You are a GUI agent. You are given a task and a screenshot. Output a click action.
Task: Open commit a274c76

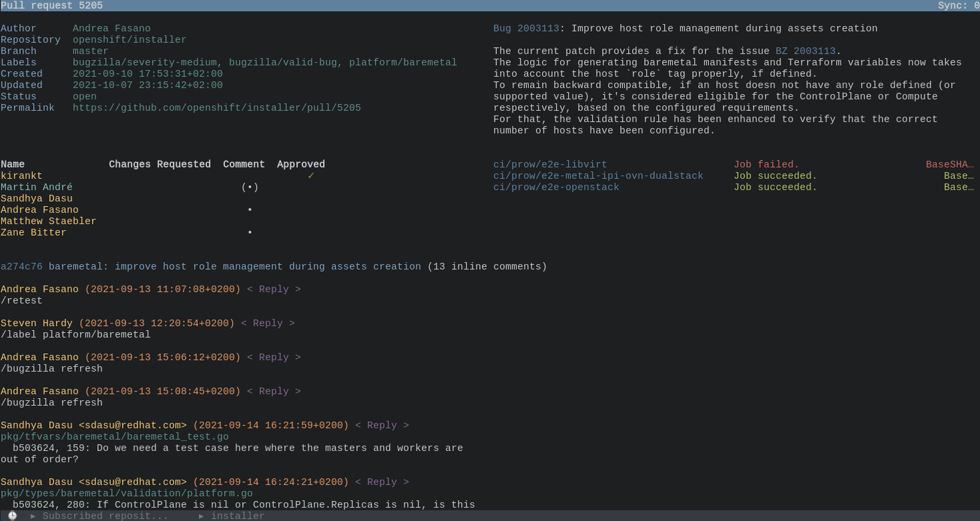(21, 267)
